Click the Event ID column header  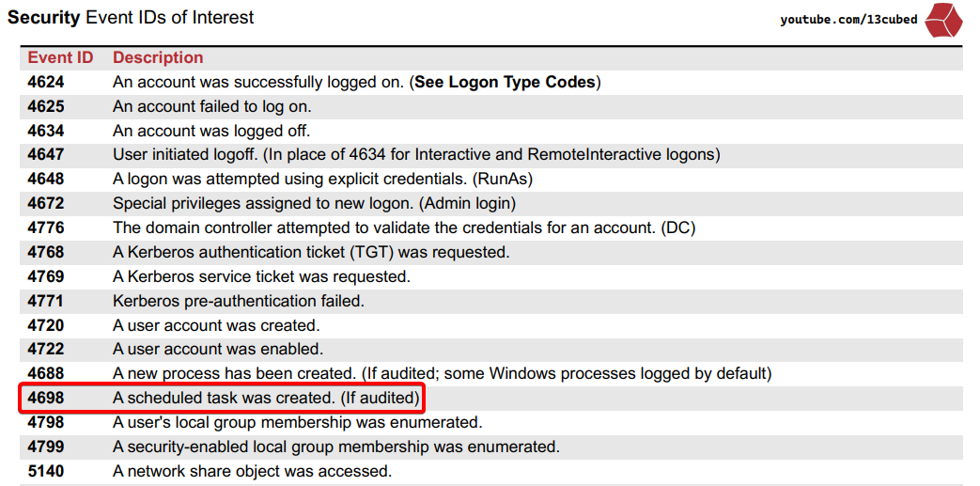[60, 58]
